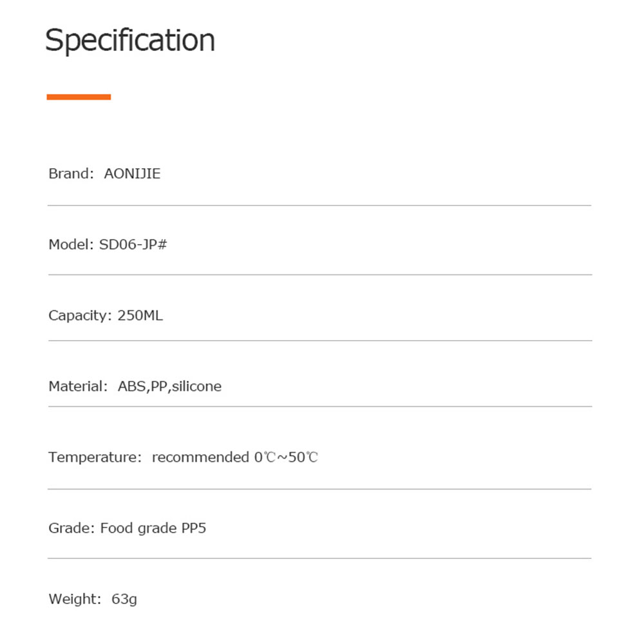This screenshot has height=644, width=644.
Task: Select the SD06-JP# model number
Action: (133, 245)
